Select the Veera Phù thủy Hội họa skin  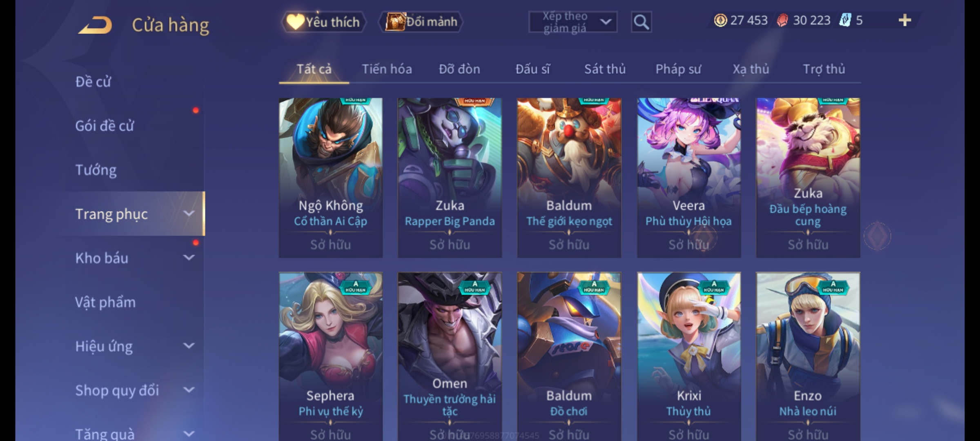(689, 178)
